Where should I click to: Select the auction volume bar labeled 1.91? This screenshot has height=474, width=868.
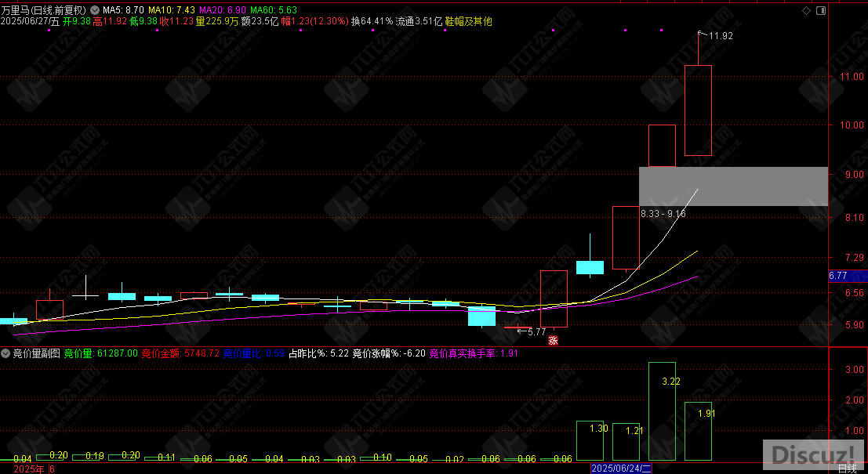(698, 431)
